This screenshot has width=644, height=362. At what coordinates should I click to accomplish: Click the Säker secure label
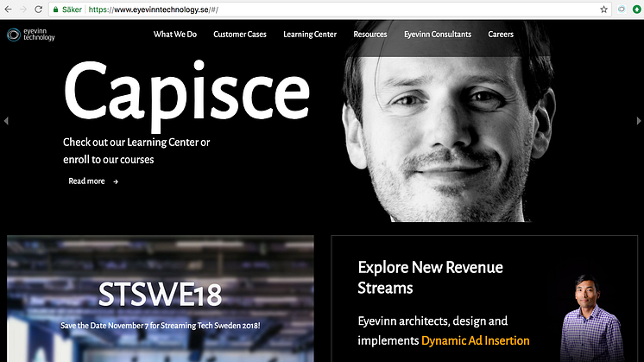(72, 10)
